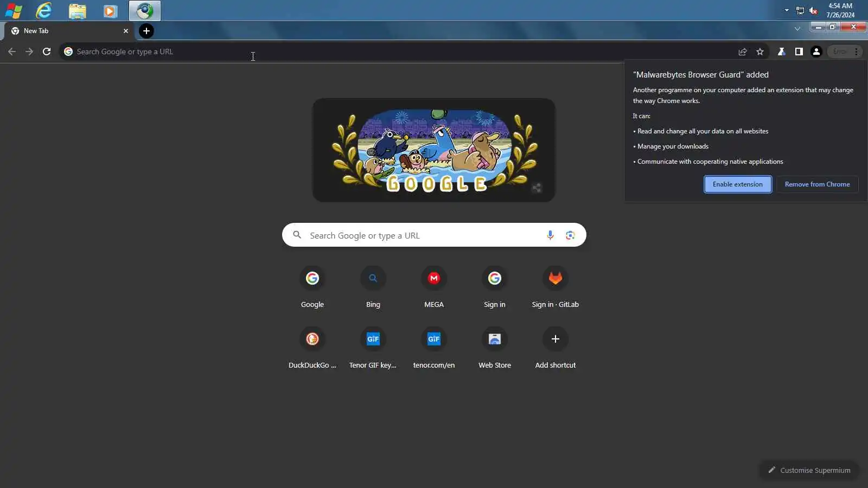Share the Google Doodle
This screenshot has width=868, height=488.
click(x=537, y=188)
